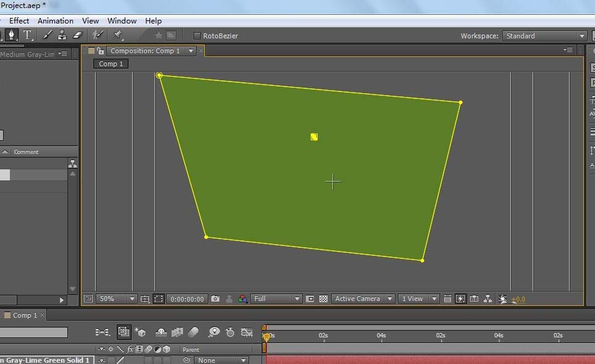Screen dimensions: 595x364
Task: Pick the Clone Stamp tool
Action: [62, 35]
